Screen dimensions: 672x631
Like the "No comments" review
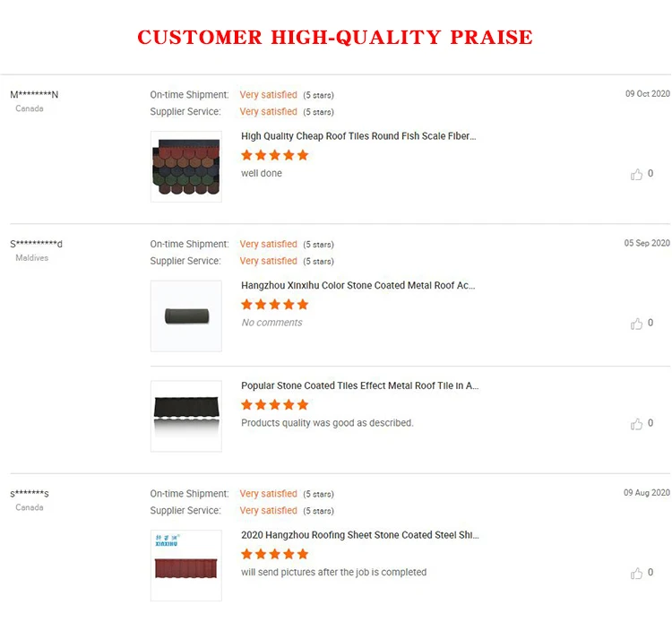[x=637, y=324]
